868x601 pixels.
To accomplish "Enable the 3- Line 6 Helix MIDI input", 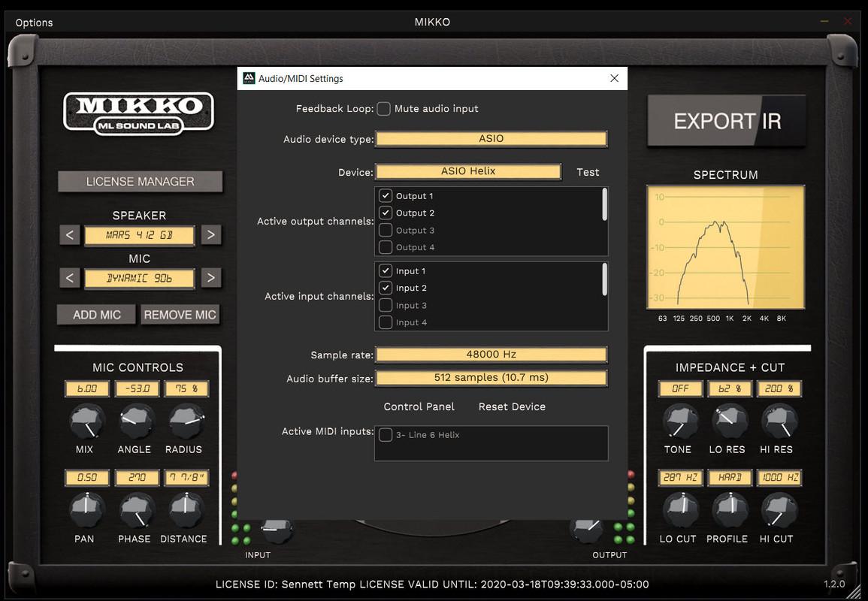I will point(386,435).
